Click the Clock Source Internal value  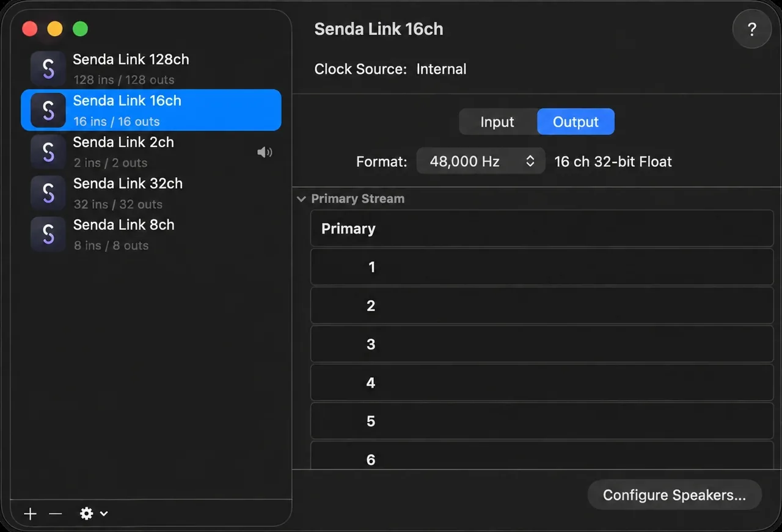click(441, 69)
